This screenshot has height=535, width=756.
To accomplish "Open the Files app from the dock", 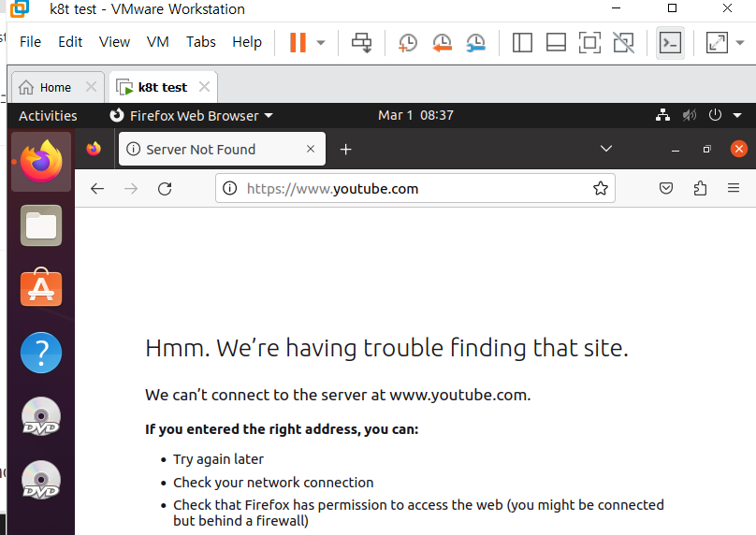I will pyautogui.click(x=41, y=225).
